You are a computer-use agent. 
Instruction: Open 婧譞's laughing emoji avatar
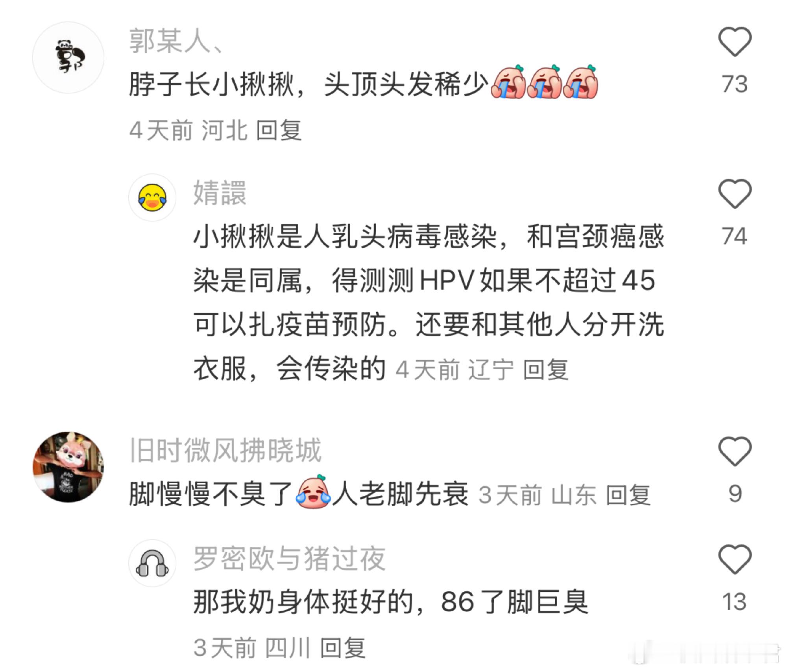coord(152,197)
